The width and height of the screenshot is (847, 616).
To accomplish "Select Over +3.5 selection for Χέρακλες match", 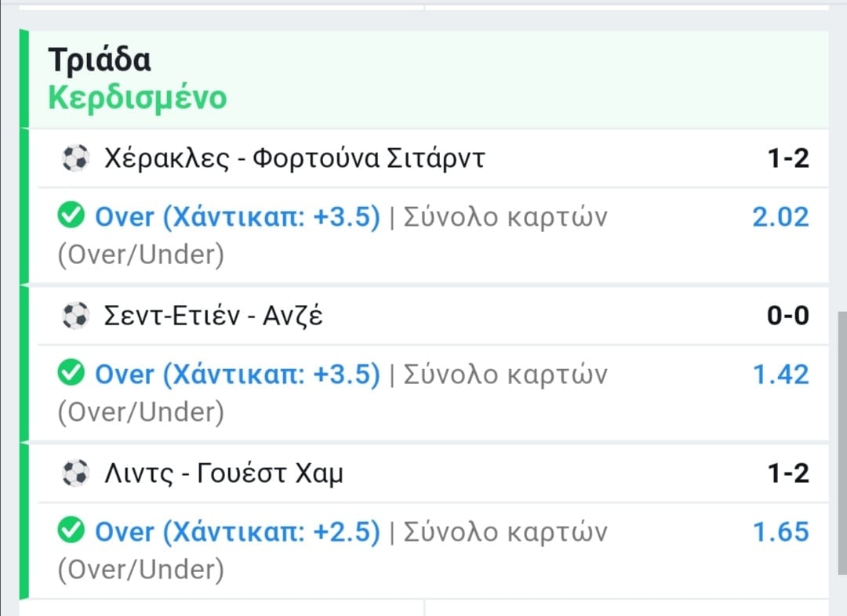I will [237, 217].
